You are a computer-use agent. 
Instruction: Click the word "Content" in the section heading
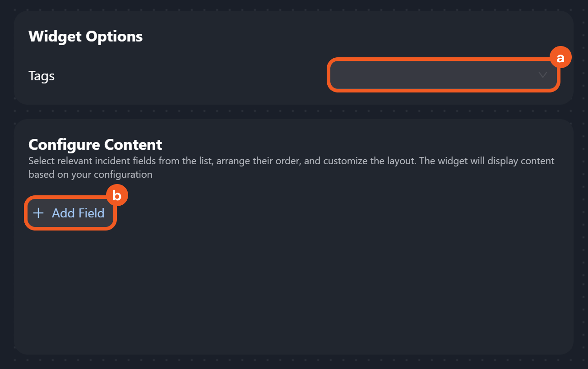coord(133,144)
